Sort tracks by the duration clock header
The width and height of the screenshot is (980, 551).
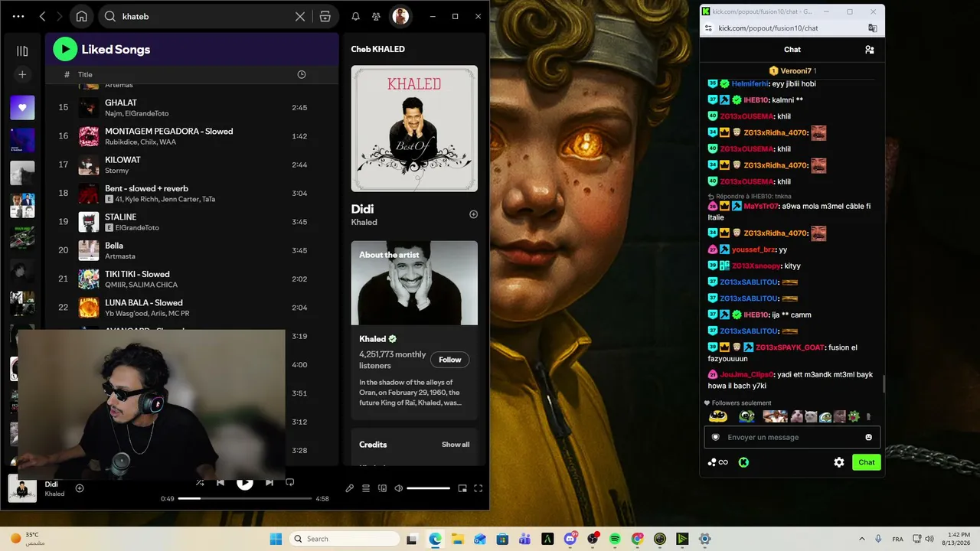click(x=301, y=74)
